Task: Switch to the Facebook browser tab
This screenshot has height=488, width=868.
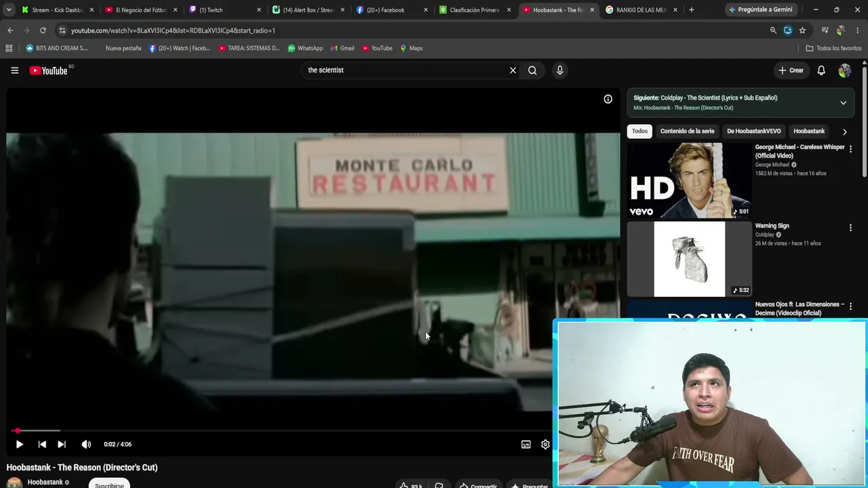Action: (391, 10)
